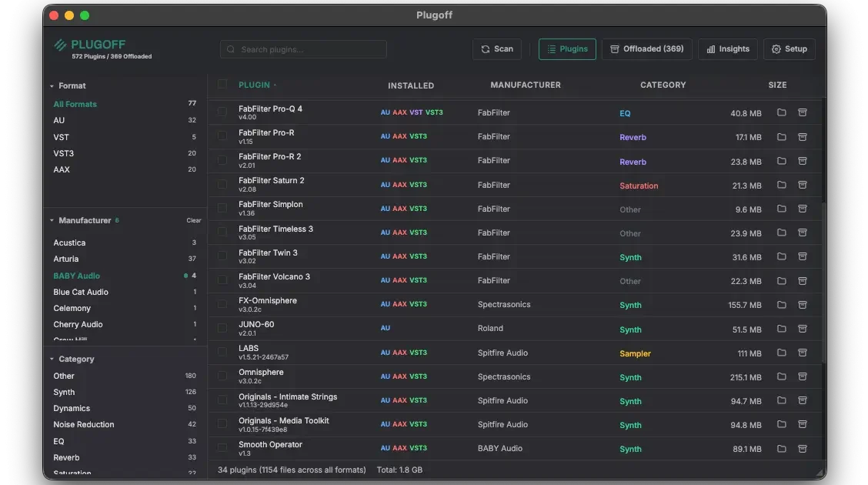Tick the checkbox next to LABS
868x485 pixels.
(222, 352)
